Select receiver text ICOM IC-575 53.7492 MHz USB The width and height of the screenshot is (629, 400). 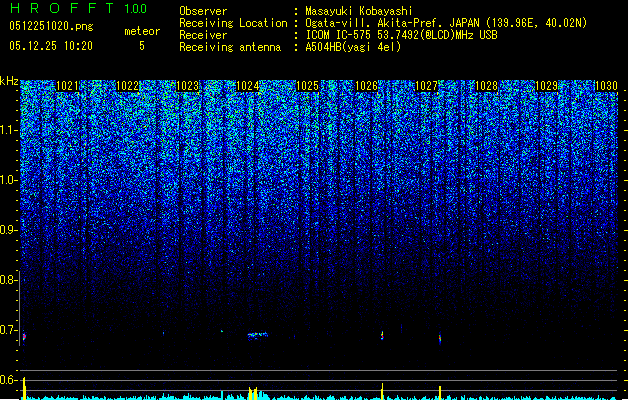coord(401,35)
